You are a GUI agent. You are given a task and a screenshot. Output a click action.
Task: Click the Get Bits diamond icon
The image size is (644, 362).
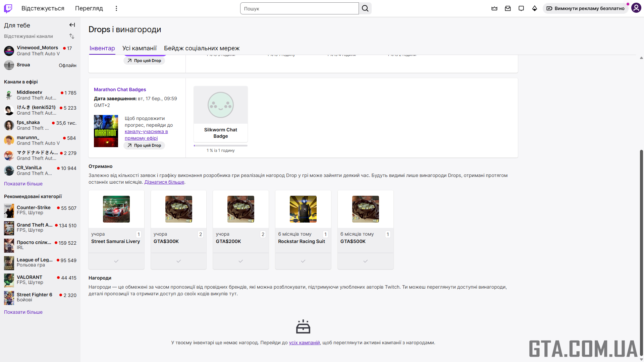tap(535, 8)
